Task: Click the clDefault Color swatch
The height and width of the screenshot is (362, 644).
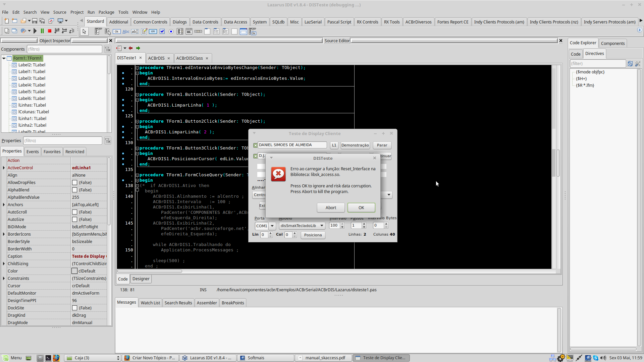Action: pos(74,271)
